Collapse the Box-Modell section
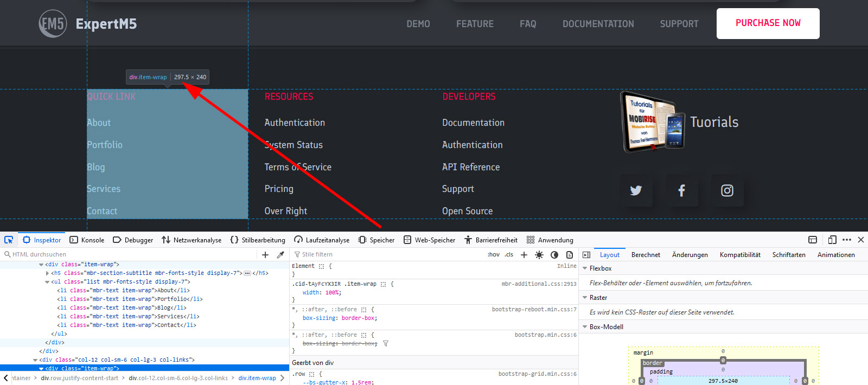This screenshot has height=385, width=868. (585, 327)
